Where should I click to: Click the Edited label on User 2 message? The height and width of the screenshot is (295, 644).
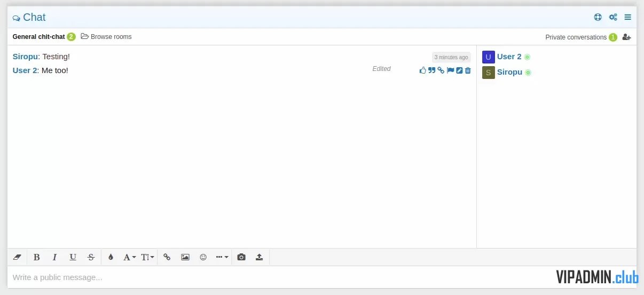382,69
